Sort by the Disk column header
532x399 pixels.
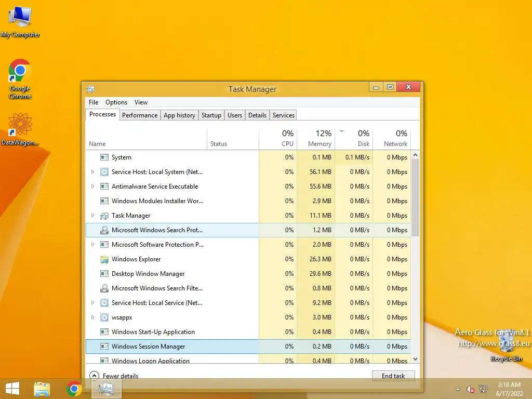(354, 139)
